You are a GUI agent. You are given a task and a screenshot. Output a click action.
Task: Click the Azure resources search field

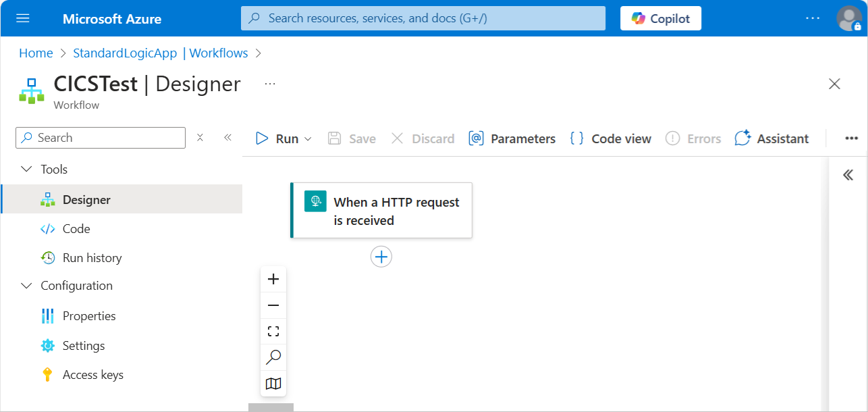point(423,18)
